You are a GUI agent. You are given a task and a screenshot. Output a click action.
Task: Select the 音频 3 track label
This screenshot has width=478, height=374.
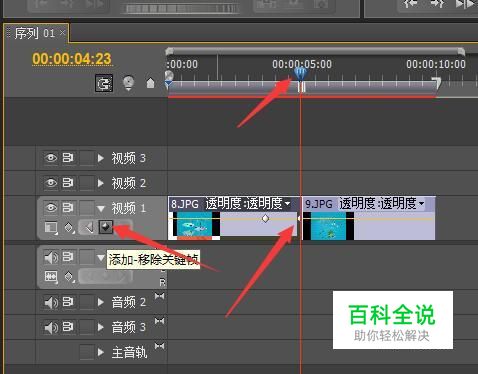point(129,327)
